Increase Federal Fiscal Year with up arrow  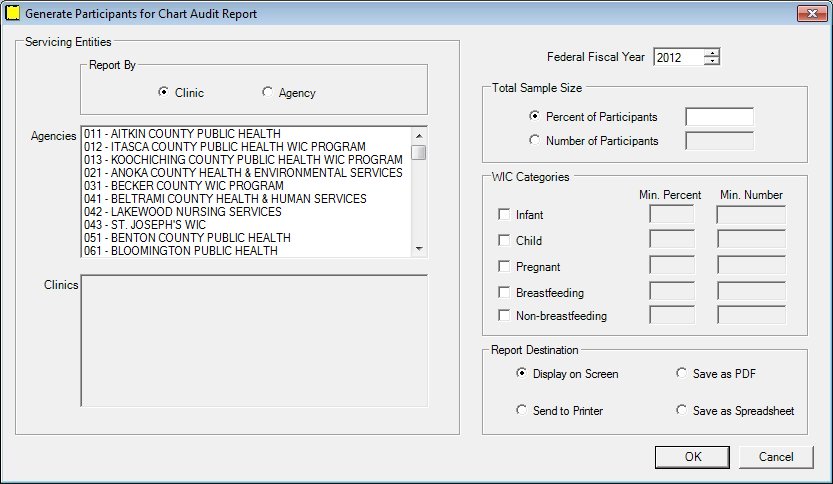coord(712,53)
